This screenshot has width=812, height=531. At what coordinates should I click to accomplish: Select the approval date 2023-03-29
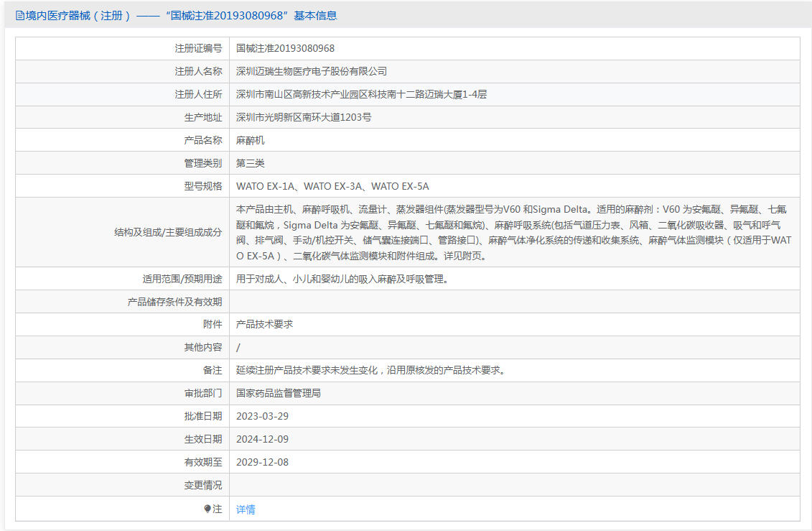click(x=263, y=416)
